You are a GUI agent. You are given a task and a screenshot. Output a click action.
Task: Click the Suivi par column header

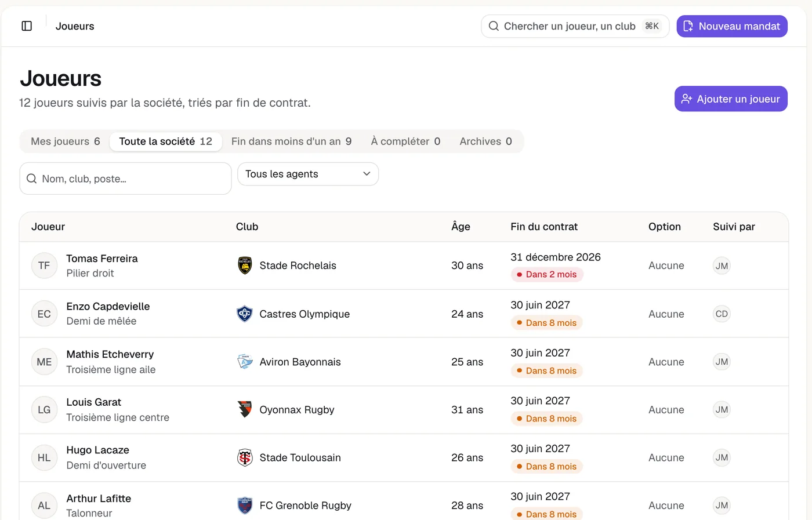[734, 227]
